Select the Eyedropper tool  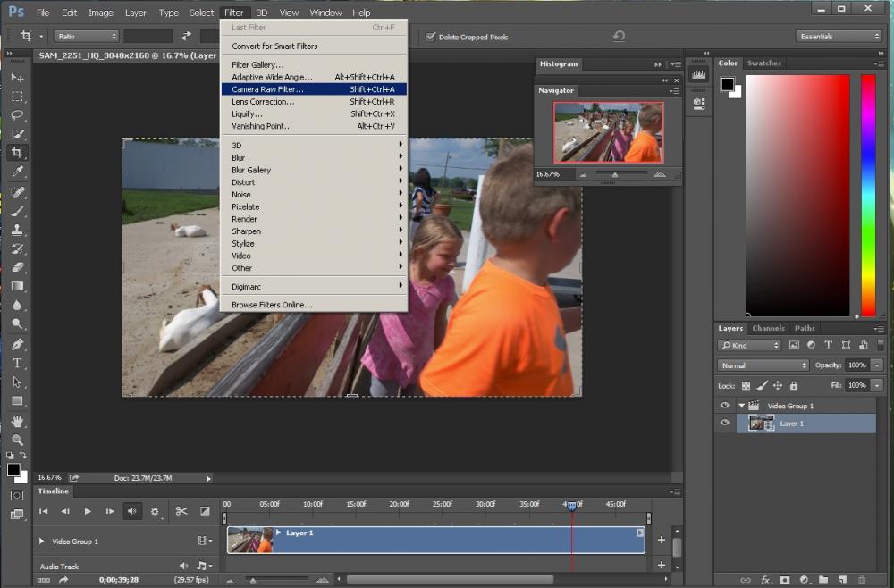tap(17, 172)
